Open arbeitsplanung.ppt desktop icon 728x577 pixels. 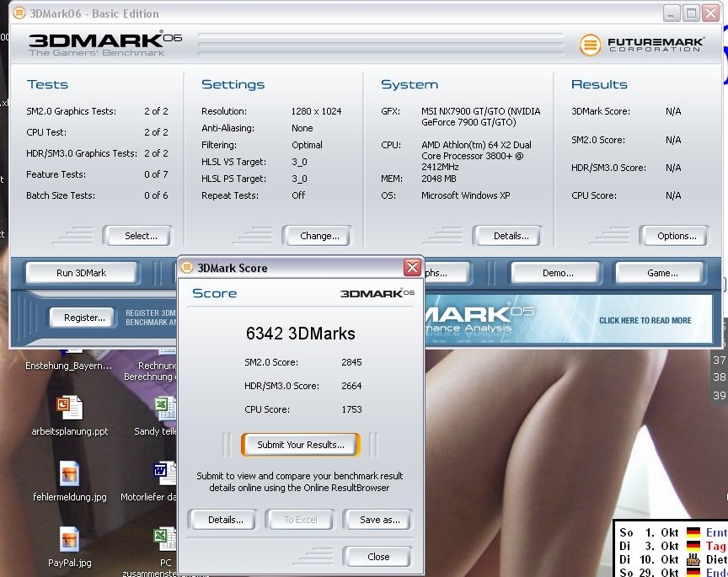click(x=70, y=408)
